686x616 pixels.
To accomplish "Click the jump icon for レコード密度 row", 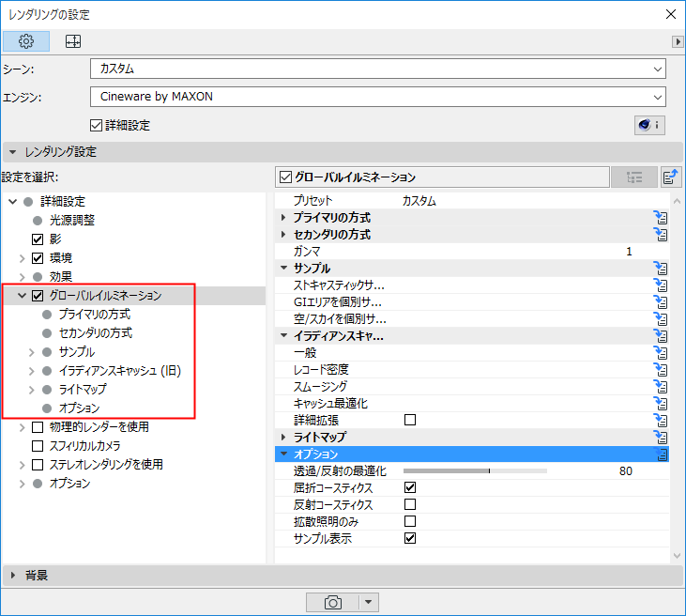I will coord(661,370).
